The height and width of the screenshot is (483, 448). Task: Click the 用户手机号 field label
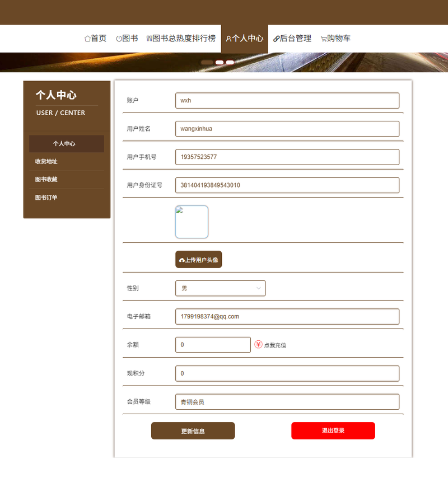[142, 157]
